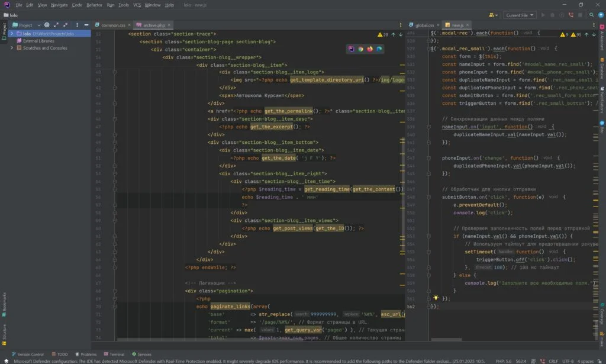Open in Edge browser preview icon
Image resolution: width=606 pixels, height=364 pixels.
tap(379, 49)
